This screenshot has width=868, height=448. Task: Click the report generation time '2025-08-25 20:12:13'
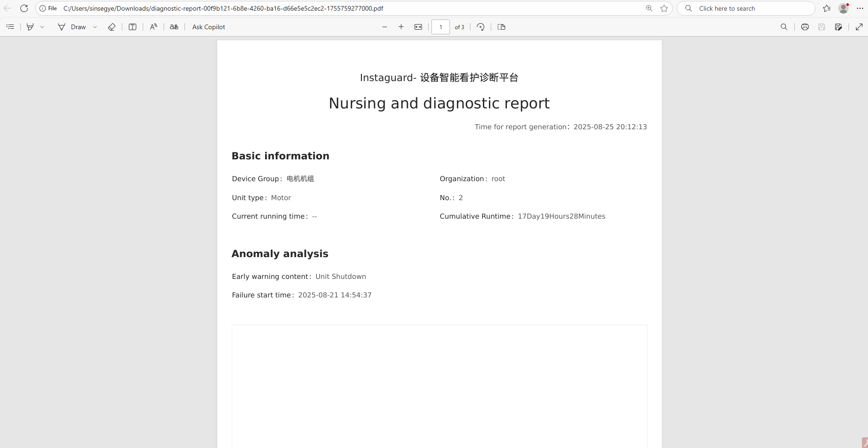click(610, 127)
